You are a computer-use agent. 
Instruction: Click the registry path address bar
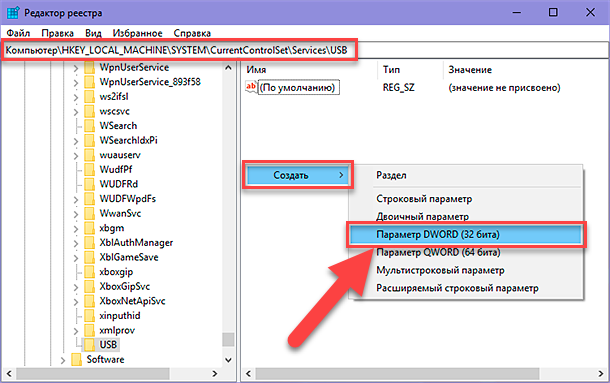pos(305,50)
